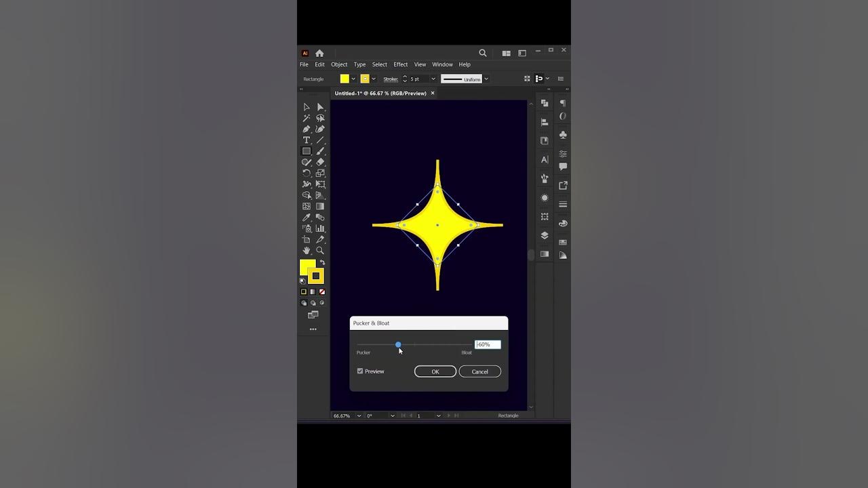Open the Object menu
868x488 pixels.
point(339,64)
